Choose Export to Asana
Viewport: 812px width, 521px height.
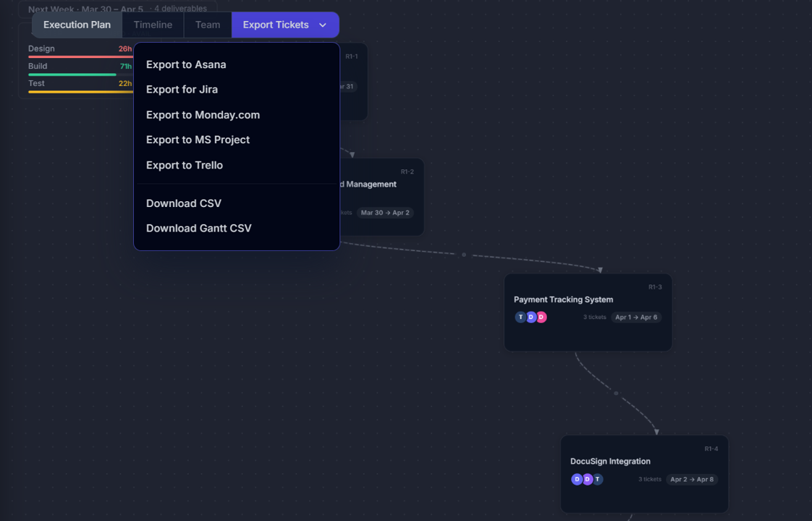point(186,64)
